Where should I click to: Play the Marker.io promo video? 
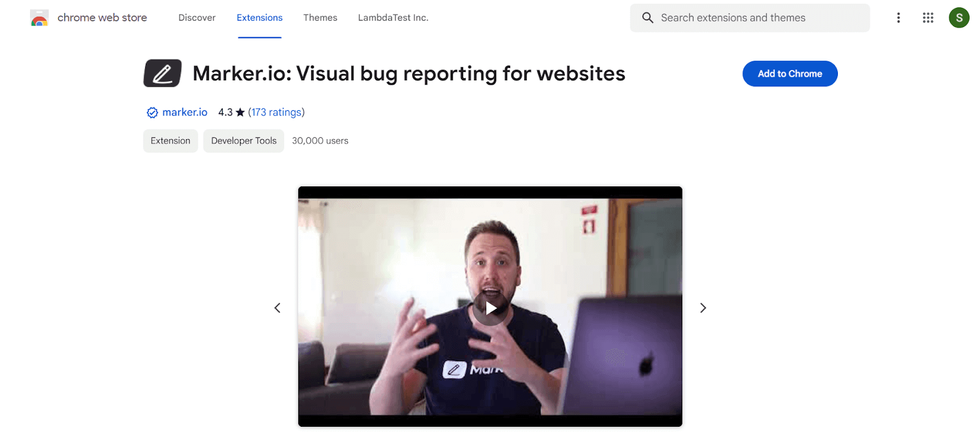coord(490,308)
